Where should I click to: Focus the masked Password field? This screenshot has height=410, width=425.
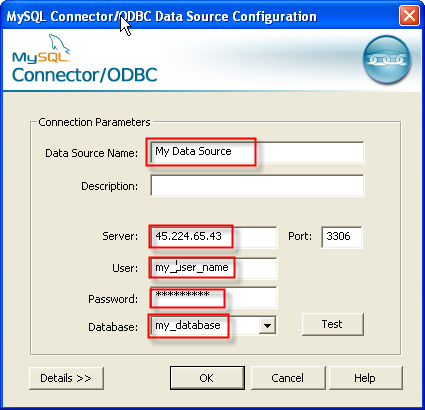pyautogui.click(x=213, y=297)
